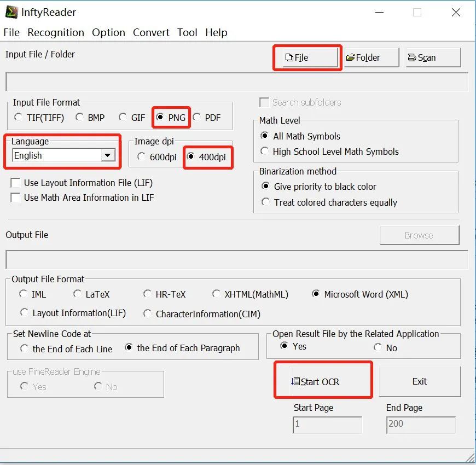The image size is (476, 465).
Task: Select Microsoft Word (XML) output format
Action: click(x=360, y=294)
